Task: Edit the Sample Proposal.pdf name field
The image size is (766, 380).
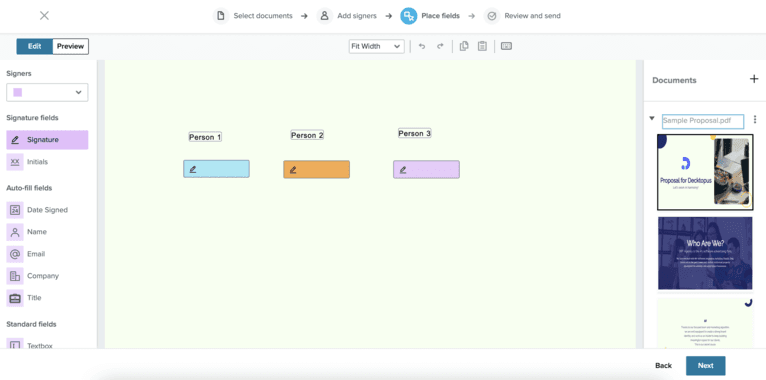Action: click(x=703, y=121)
